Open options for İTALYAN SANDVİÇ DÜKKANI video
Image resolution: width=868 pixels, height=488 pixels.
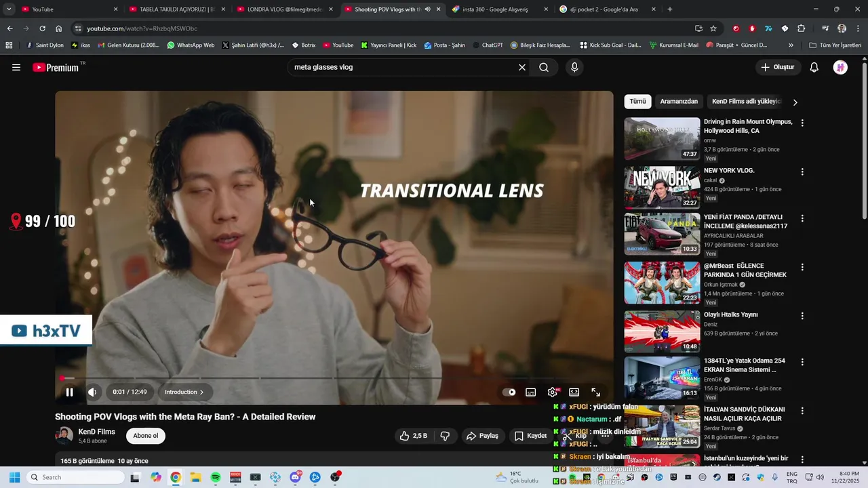802,411
